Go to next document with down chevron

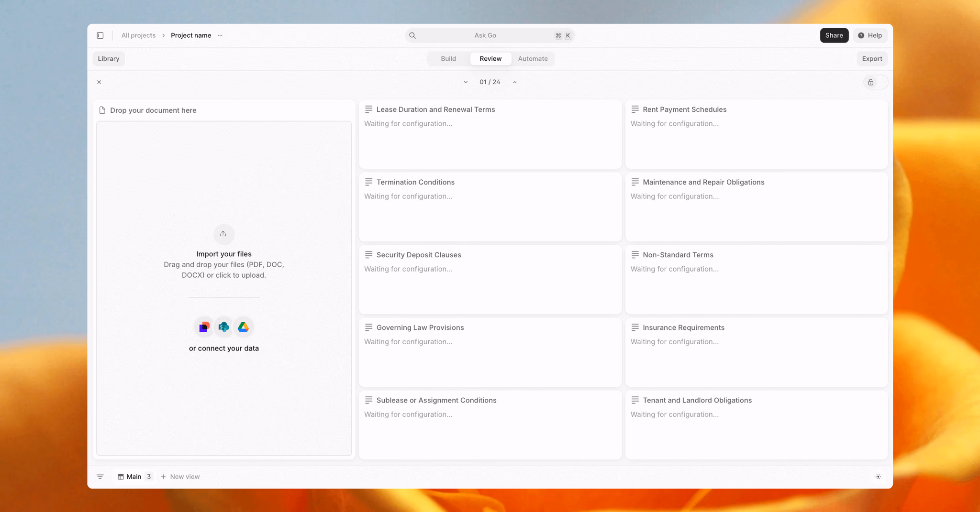[x=466, y=82]
